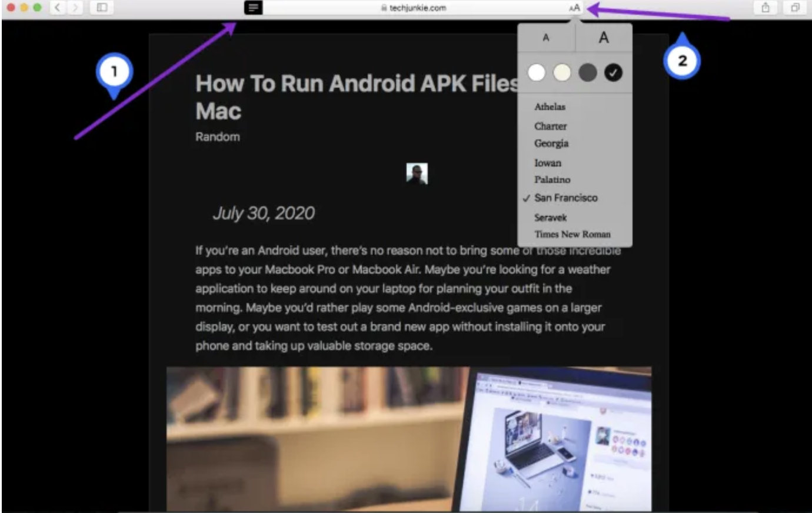This screenshot has height=513, width=812.
Task: Switch reader background to sepia theme
Action: tap(562, 72)
